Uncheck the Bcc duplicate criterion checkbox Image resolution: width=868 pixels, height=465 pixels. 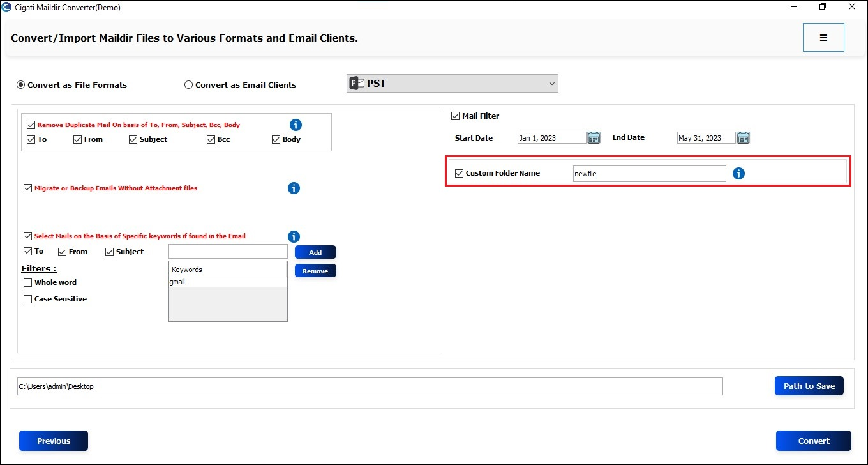211,139
